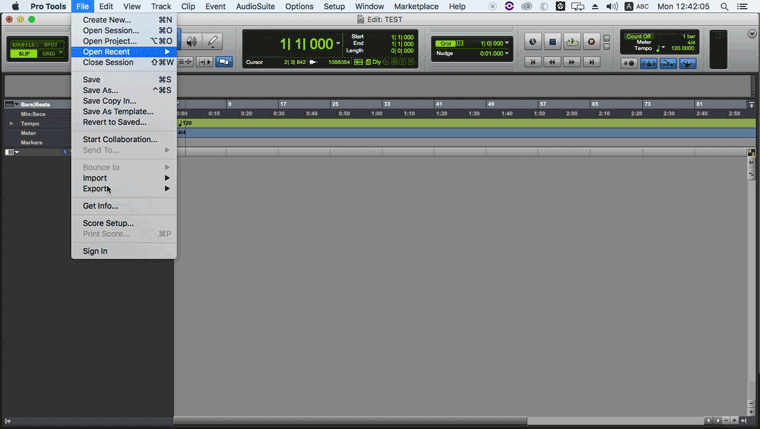Screen dimensions: 760x429
Task: Click the transport Play button
Action: click(x=572, y=42)
